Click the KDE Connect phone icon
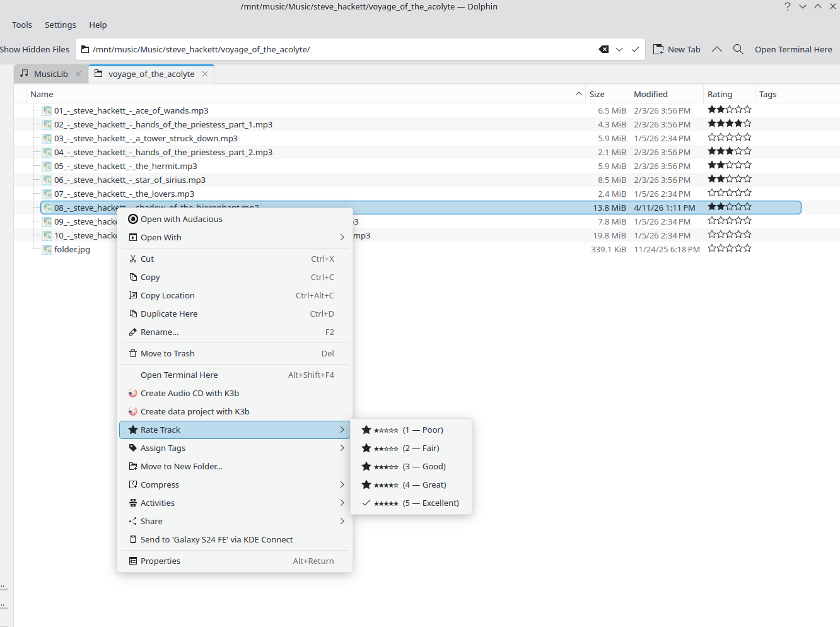Viewport: 840px width, 627px height. [133, 539]
